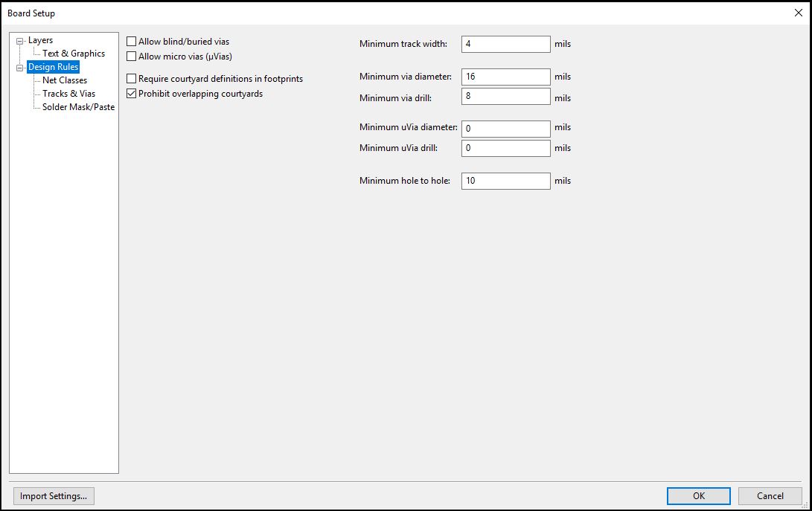
Task: Select Design Rules tree item
Action: (x=53, y=67)
